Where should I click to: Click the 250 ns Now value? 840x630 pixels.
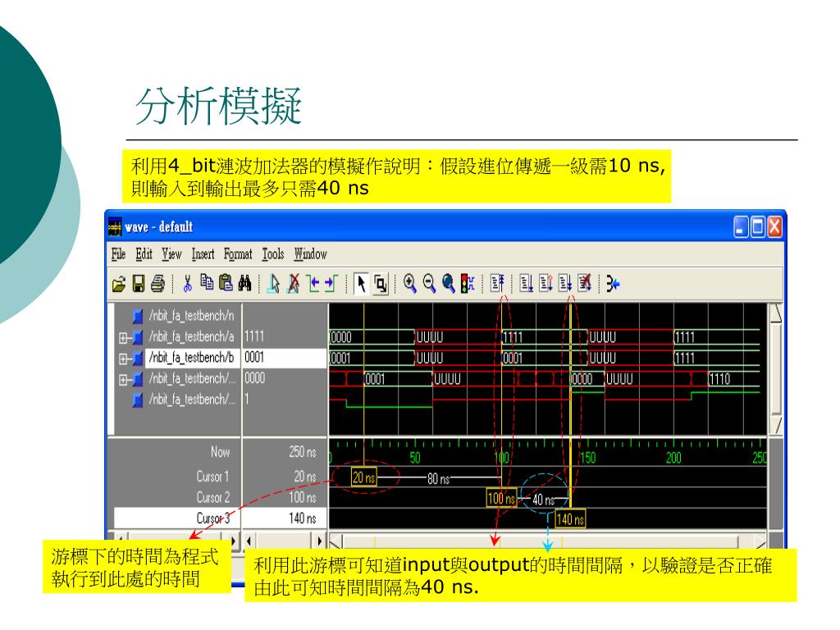303,452
